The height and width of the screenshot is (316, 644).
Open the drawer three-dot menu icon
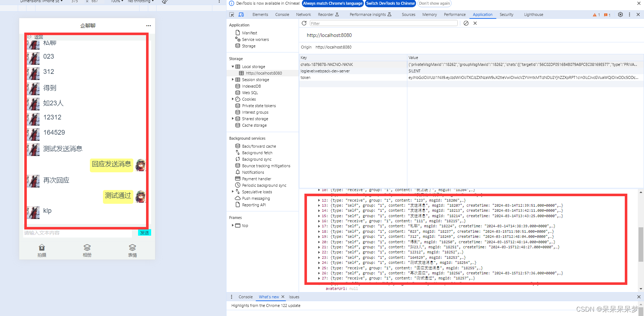[x=232, y=297]
